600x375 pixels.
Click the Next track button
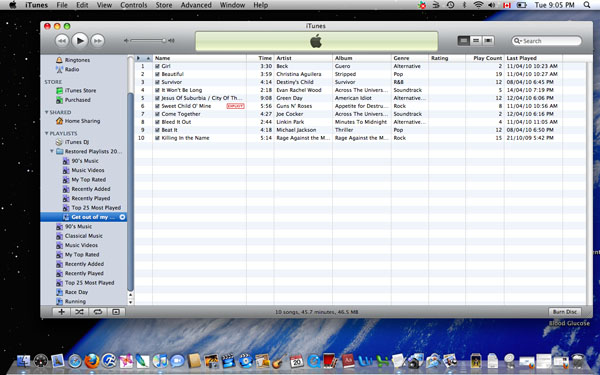pyautogui.click(x=98, y=41)
